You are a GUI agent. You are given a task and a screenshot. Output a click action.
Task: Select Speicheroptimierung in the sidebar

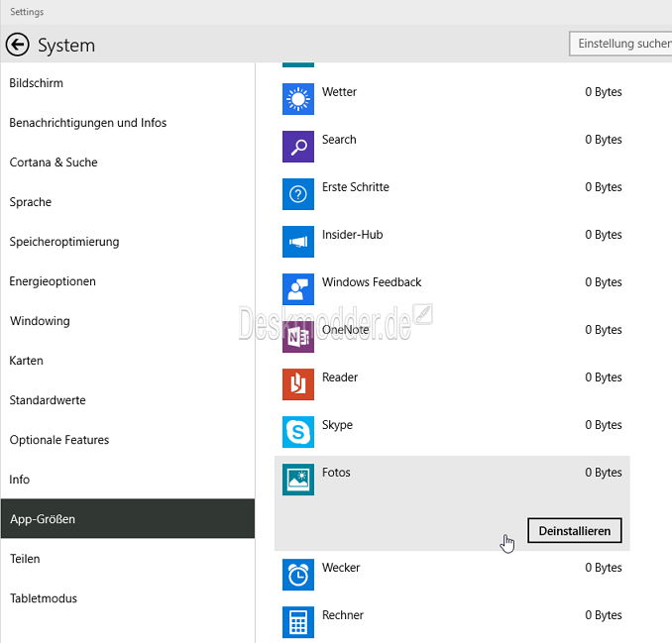[x=127, y=242]
